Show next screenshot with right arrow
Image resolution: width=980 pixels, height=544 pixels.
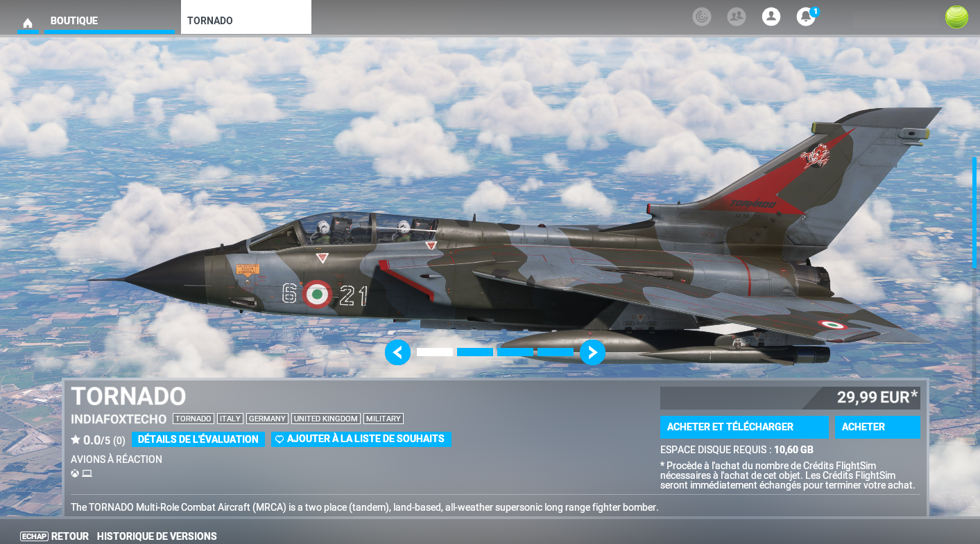coord(592,352)
